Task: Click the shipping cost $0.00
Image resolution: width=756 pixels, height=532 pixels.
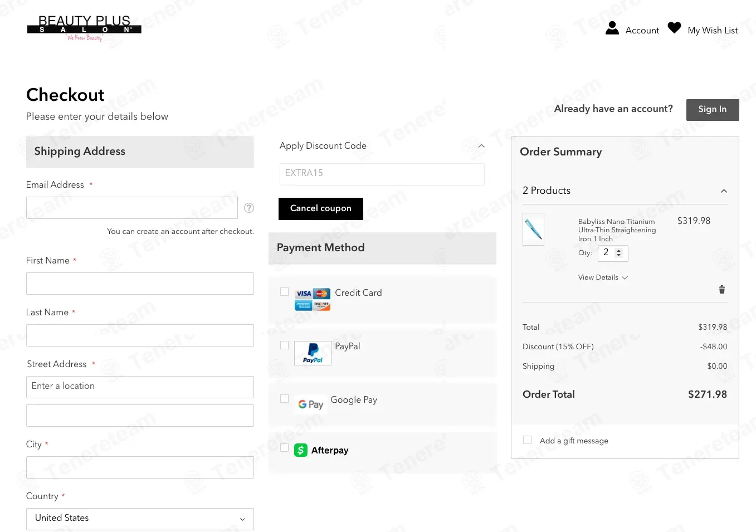Action: coord(718,366)
